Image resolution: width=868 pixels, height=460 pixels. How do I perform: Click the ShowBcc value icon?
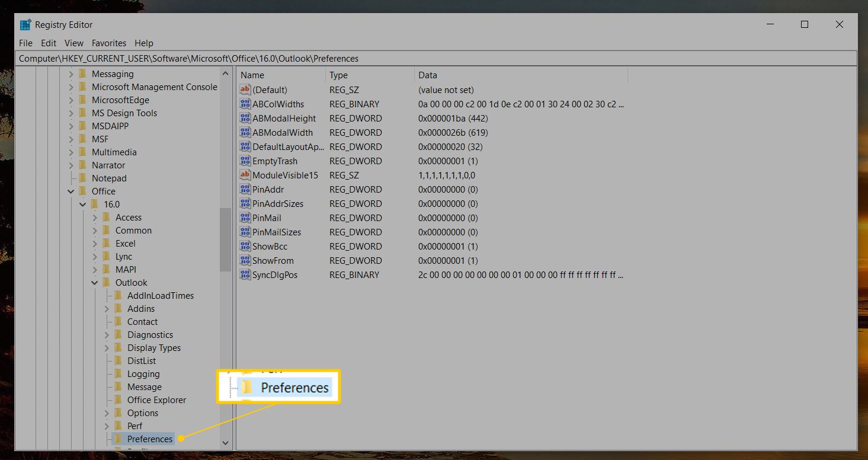(245, 246)
